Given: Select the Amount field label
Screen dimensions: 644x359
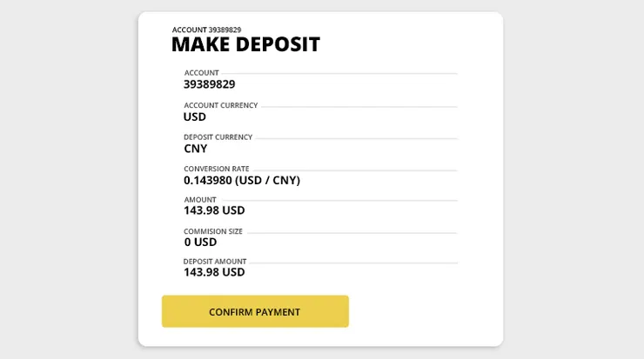Looking at the screenshot, I should (x=200, y=200).
